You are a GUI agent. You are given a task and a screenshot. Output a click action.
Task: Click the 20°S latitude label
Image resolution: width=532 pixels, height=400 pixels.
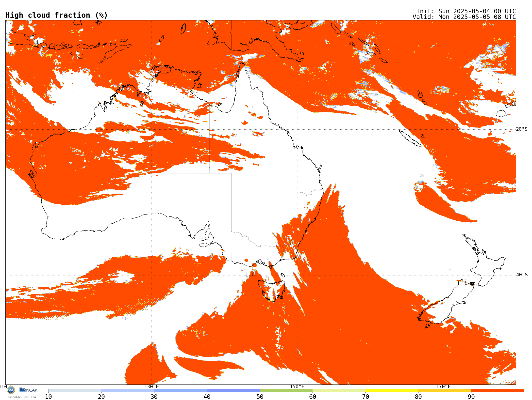click(522, 129)
